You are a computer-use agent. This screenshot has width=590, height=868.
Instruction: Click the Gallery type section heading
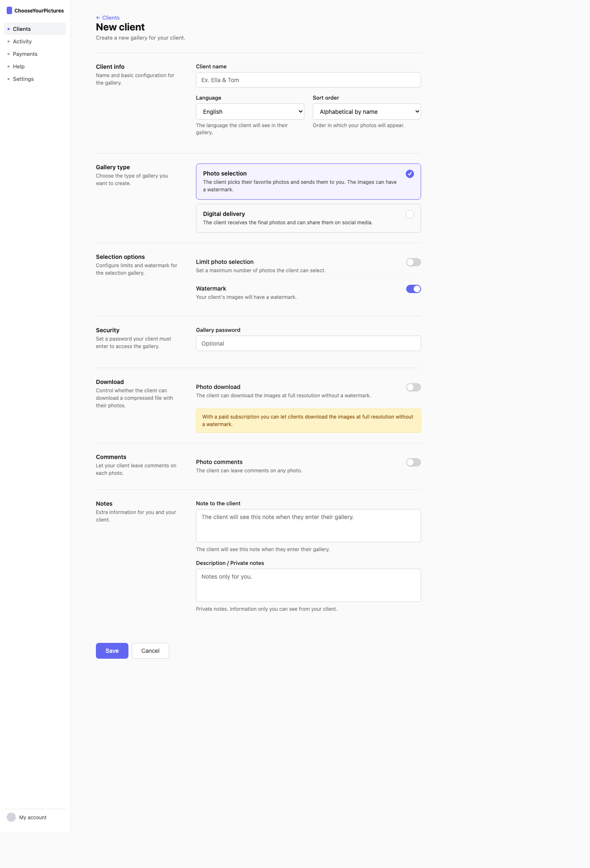point(113,167)
